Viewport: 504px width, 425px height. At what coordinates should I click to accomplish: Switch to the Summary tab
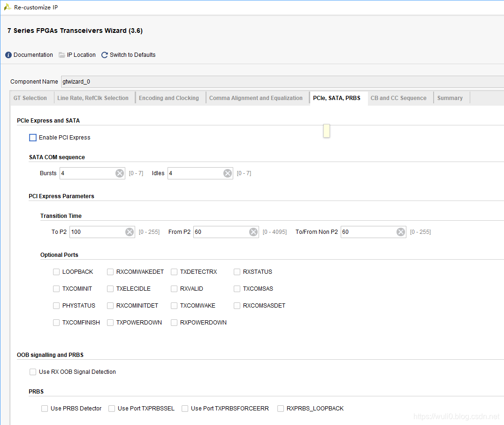[450, 98]
